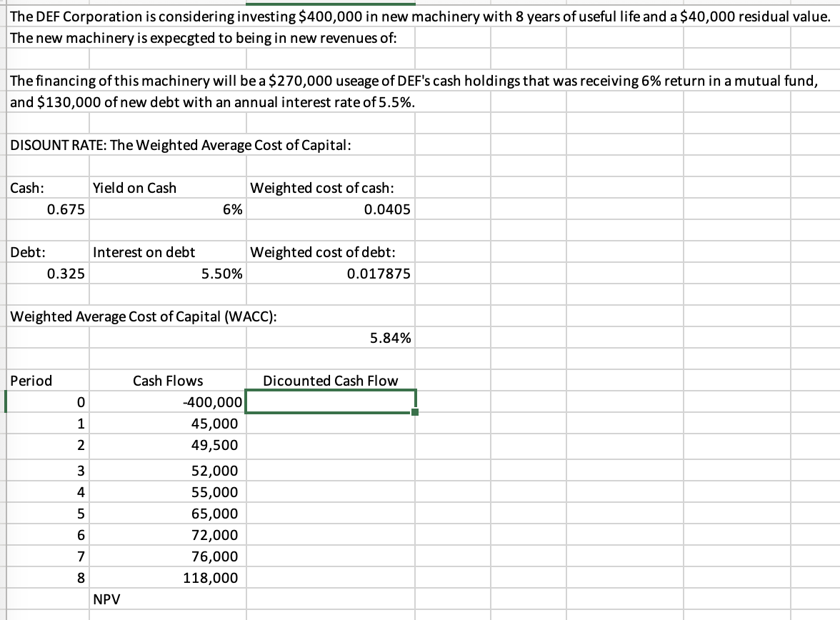The width and height of the screenshot is (840, 620).
Task: Select the 49,500 cash flow cell
Action: click(x=168, y=445)
